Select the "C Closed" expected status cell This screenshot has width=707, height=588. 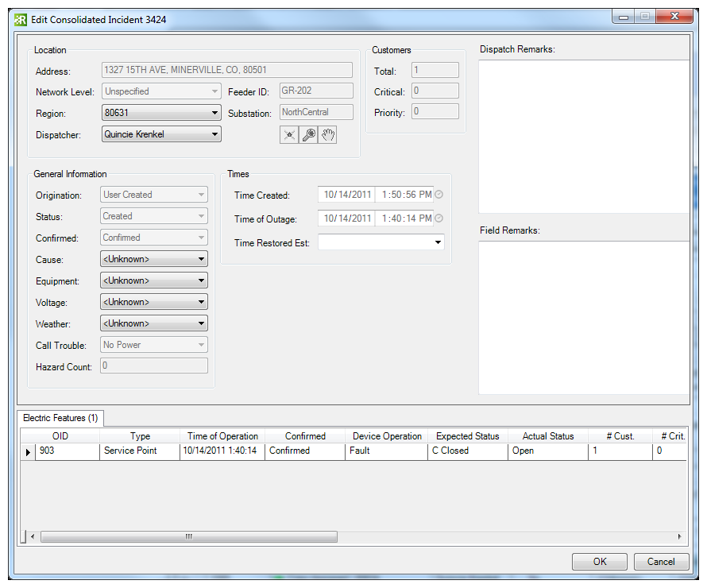468,451
